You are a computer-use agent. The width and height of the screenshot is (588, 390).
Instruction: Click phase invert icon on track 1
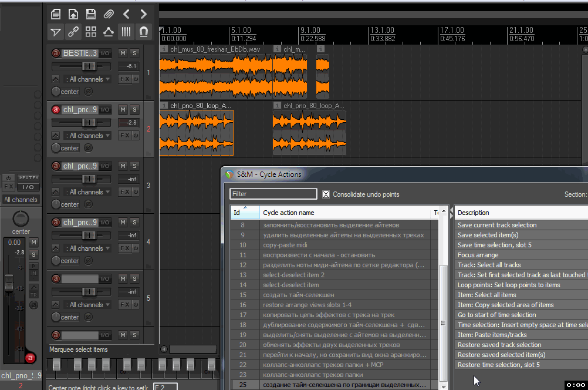click(88, 92)
